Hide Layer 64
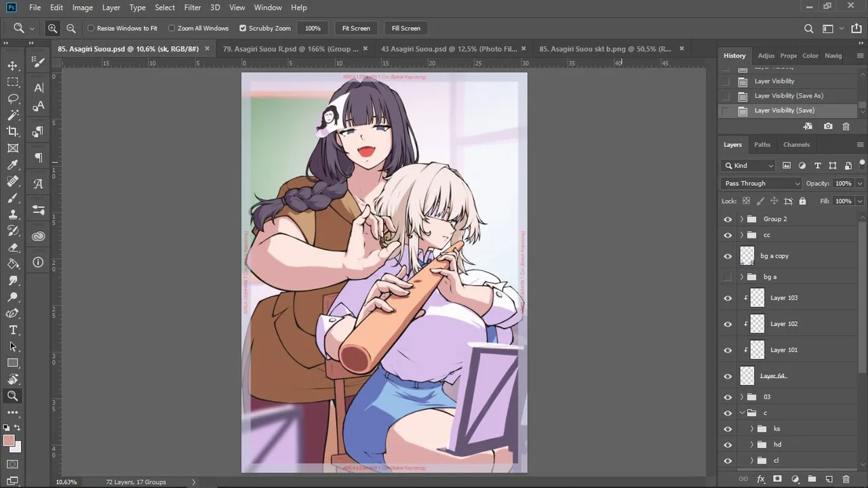The height and width of the screenshot is (488, 868). (x=728, y=376)
